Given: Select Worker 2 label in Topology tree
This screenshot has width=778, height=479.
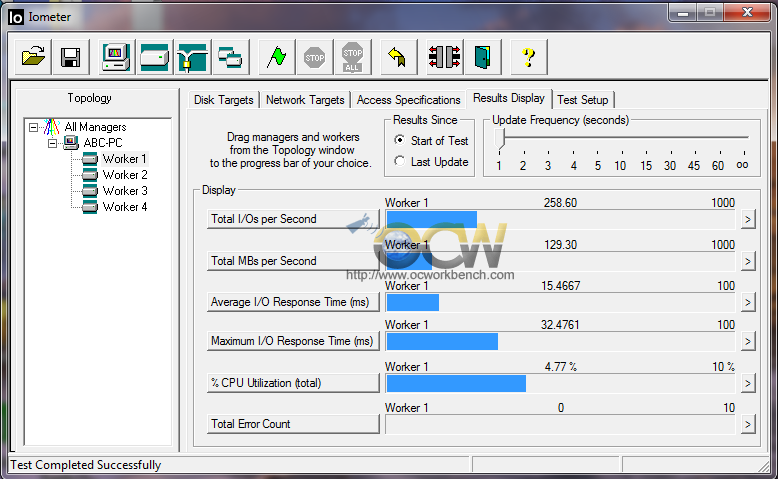Looking at the screenshot, I should (125, 175).
